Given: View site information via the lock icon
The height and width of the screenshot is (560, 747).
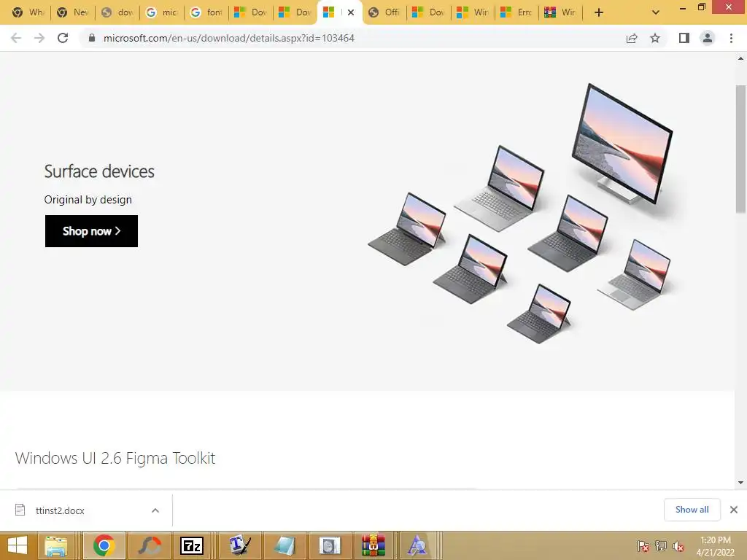Looking at the screenshot, I should click(92, 38).
